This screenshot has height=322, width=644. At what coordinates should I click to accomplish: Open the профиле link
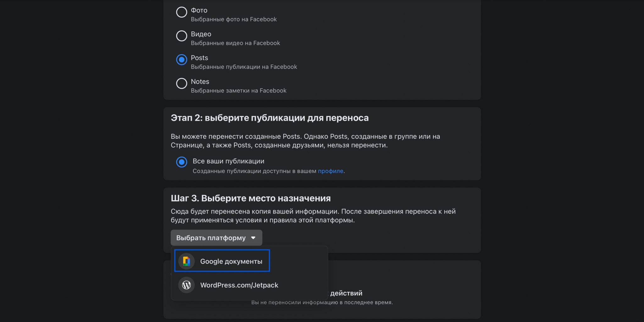[330, 171]
